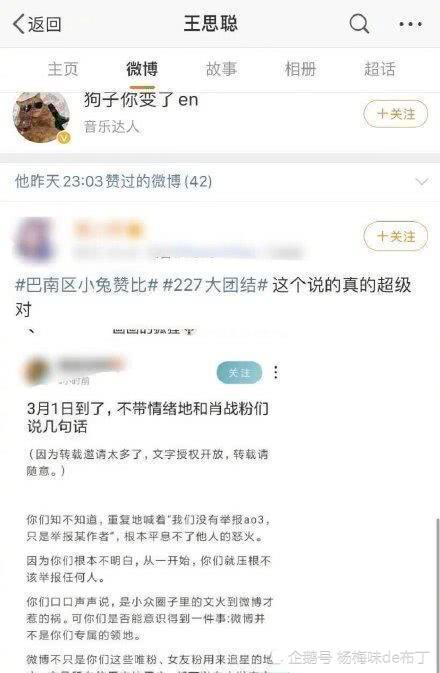
Task: Tap the blurred purple avatar of post author
Action: pyautogui.click(x=36, y=239)
